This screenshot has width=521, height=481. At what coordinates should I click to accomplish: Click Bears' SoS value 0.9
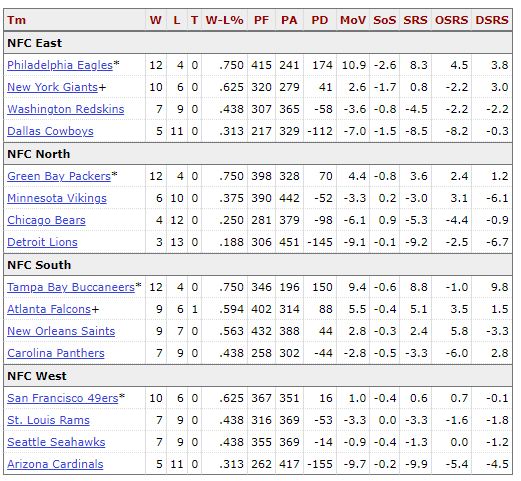point(387,220)
